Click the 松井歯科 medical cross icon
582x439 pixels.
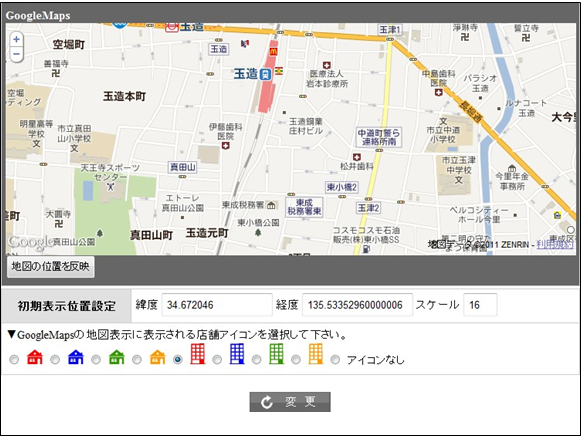click(x=357, y=157)
